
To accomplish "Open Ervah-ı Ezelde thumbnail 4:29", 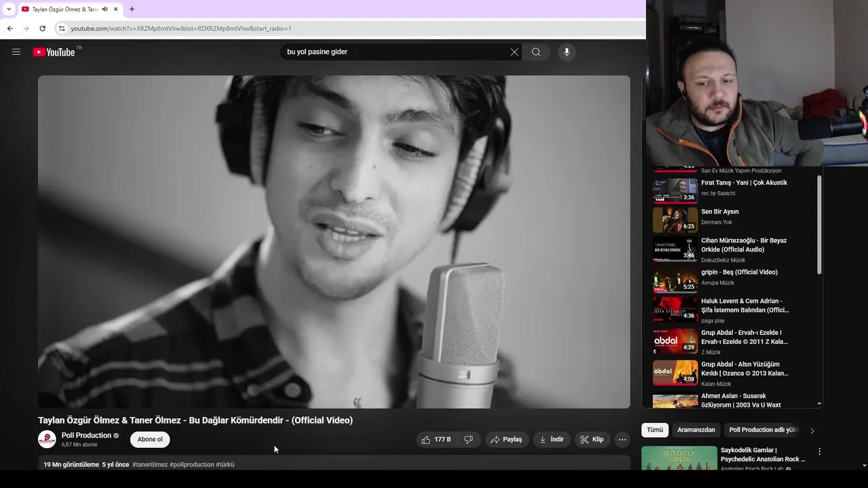I will pyautogui.click(x=675, y=341).
